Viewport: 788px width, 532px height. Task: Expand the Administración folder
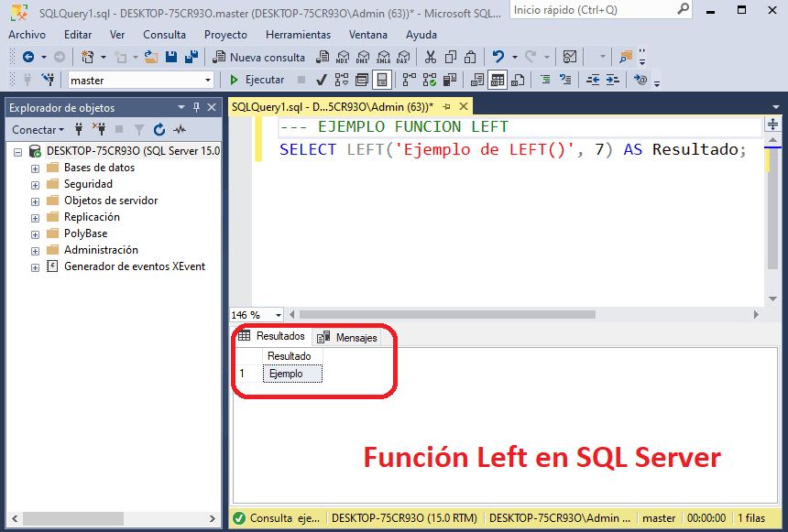pyautogui.click(x=35, y=251)
